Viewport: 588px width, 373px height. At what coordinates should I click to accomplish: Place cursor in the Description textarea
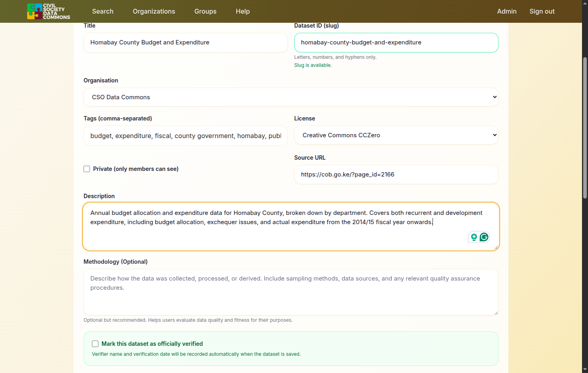pos(291,227)
